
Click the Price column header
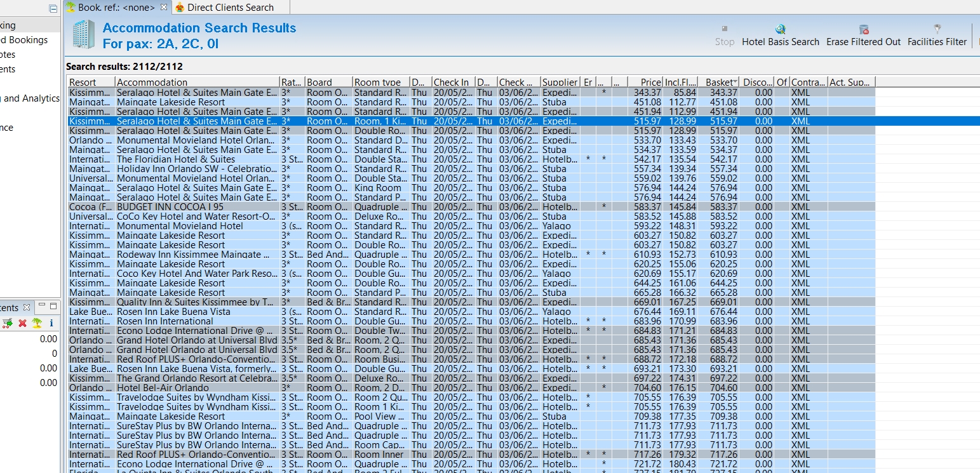click(645, 82)
